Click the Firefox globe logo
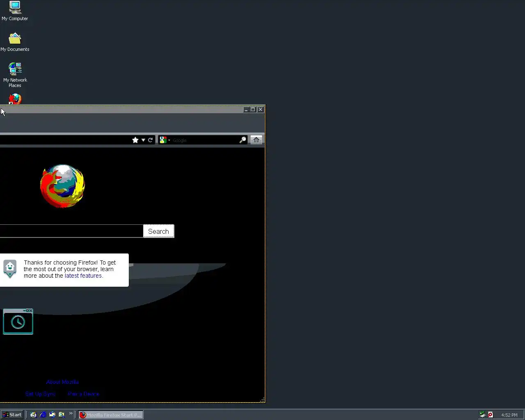The width and height of the screenshot is (525, 420). [x=62, y=186]
